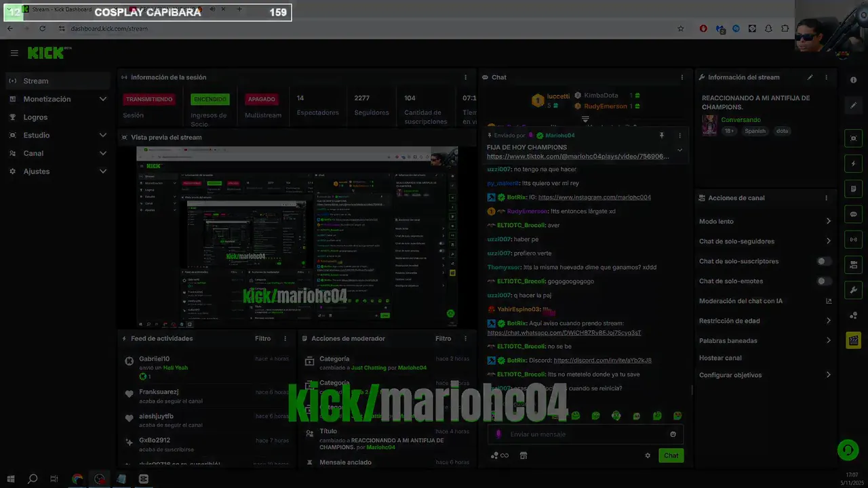Open the shop icon below the message box
Image resolution: width=868 pixels, height=488 pixels.
pos(523,455)
